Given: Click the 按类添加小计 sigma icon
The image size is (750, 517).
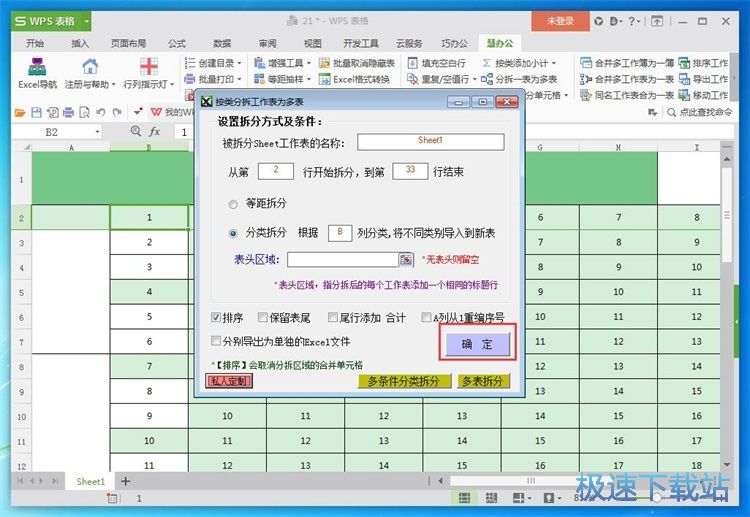Looking at the screenshot, I should pos(486,63).
